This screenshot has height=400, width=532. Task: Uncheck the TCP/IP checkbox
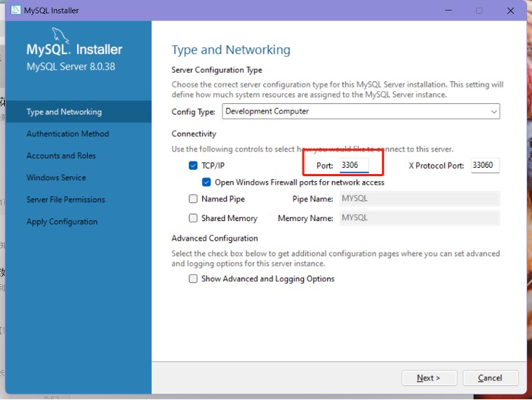(x=193, y=166)
